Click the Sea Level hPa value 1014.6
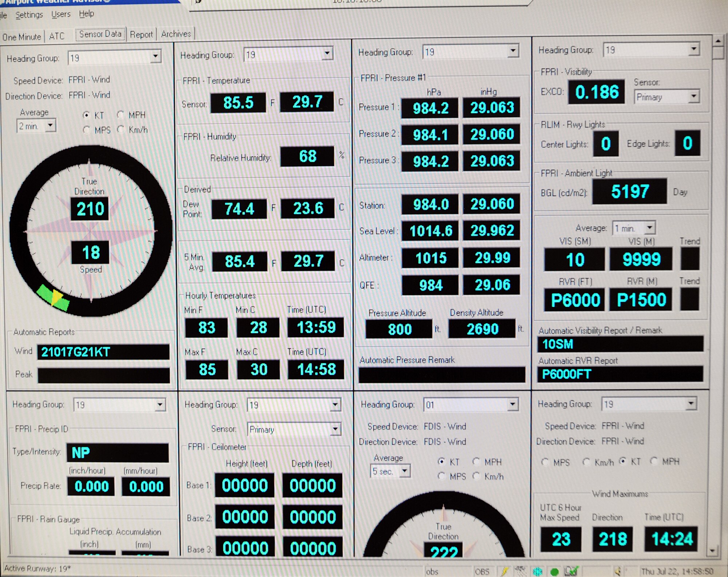 pyautogui.click(x=430, y=231)
